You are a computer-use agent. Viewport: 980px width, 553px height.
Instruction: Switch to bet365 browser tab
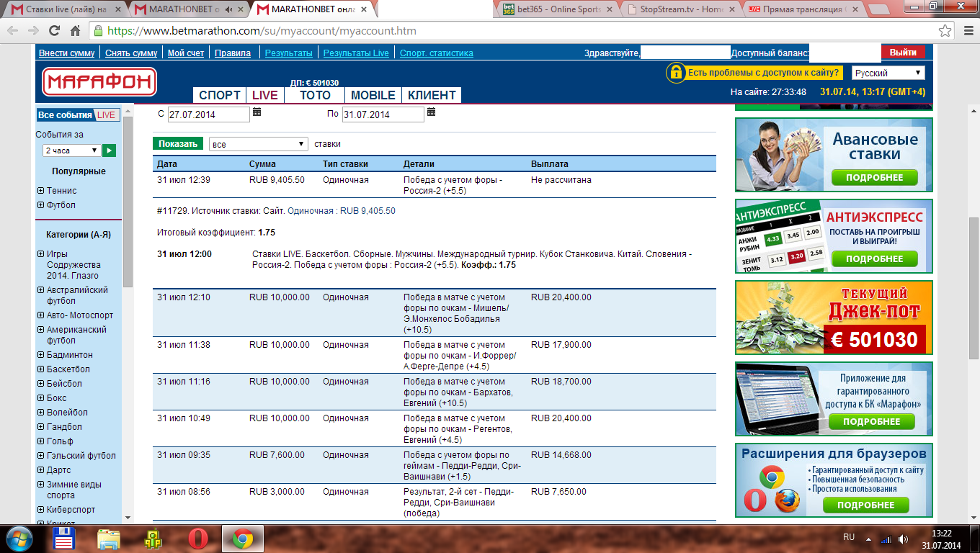coord(558,9)
